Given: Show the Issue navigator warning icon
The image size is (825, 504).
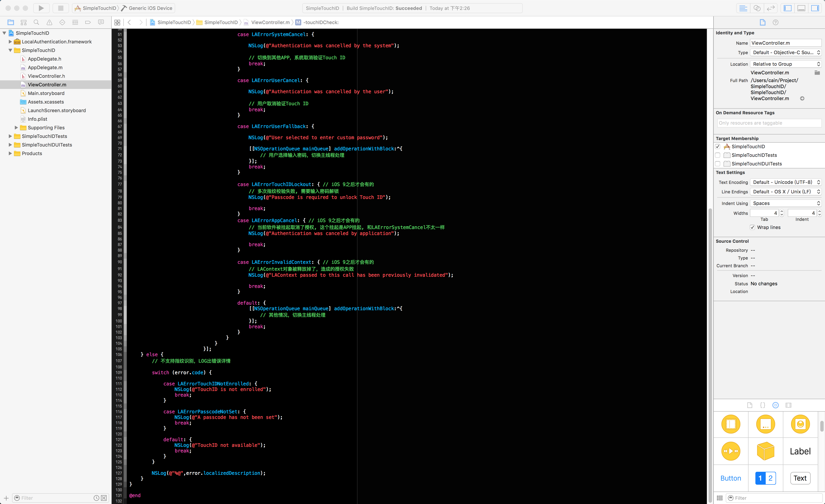Looking at the screenshot, I should [x=49, y=22].
